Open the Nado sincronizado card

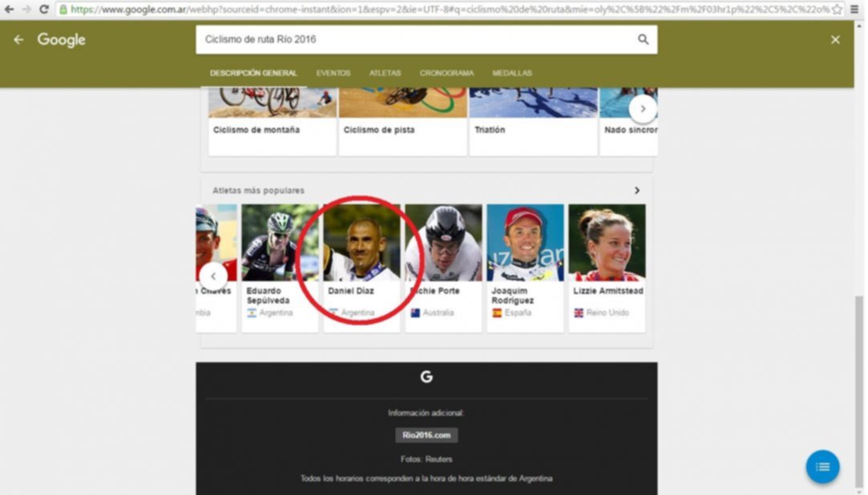point(629,122)
